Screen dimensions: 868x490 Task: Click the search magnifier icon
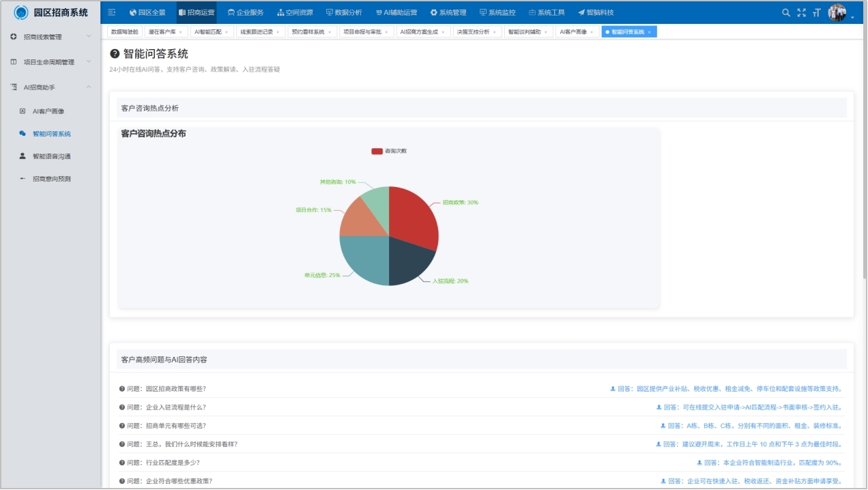pyautogui.click(x=786, y=12)
